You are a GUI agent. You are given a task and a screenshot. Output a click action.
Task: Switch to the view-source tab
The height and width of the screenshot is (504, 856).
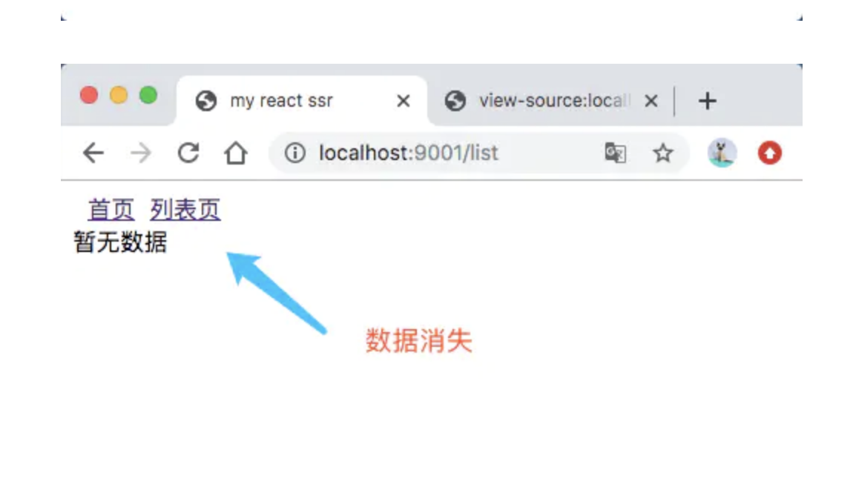click(x=553, y=101)
